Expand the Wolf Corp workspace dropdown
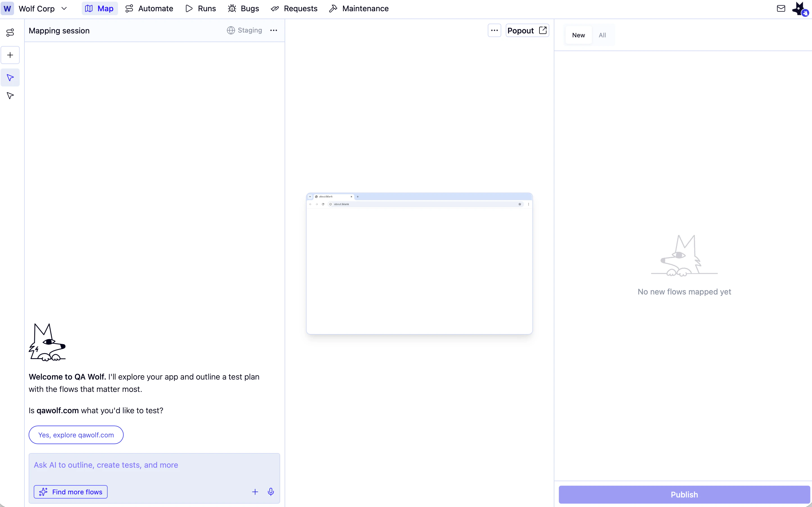This screenshot has width=812, height=507. pos(64,9)
